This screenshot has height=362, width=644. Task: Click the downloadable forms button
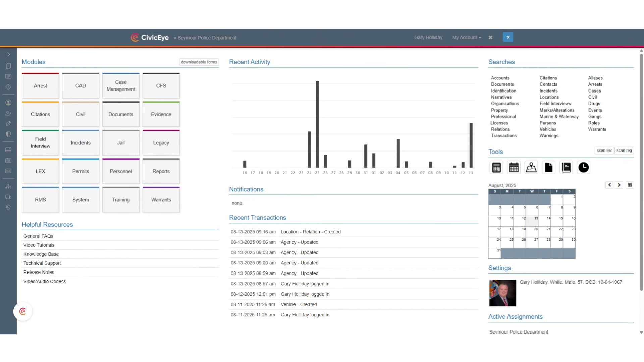[199, 62]
